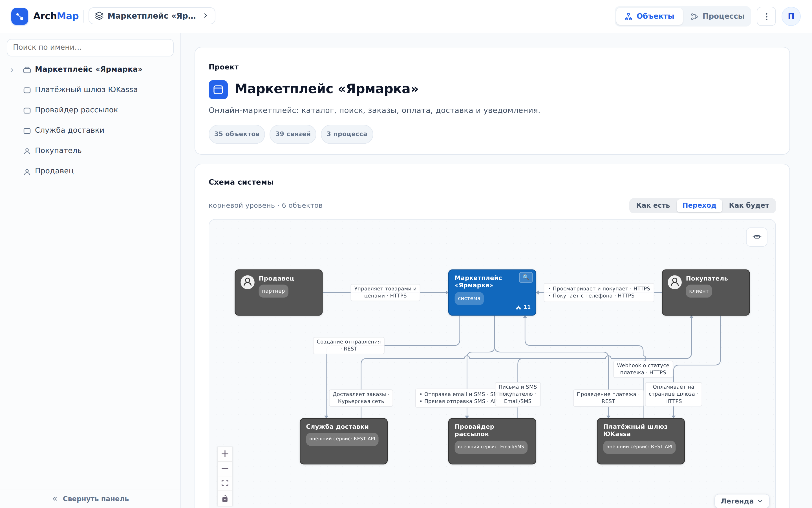Click the Доставляет заказы edge label

click(x=361, y=398)
